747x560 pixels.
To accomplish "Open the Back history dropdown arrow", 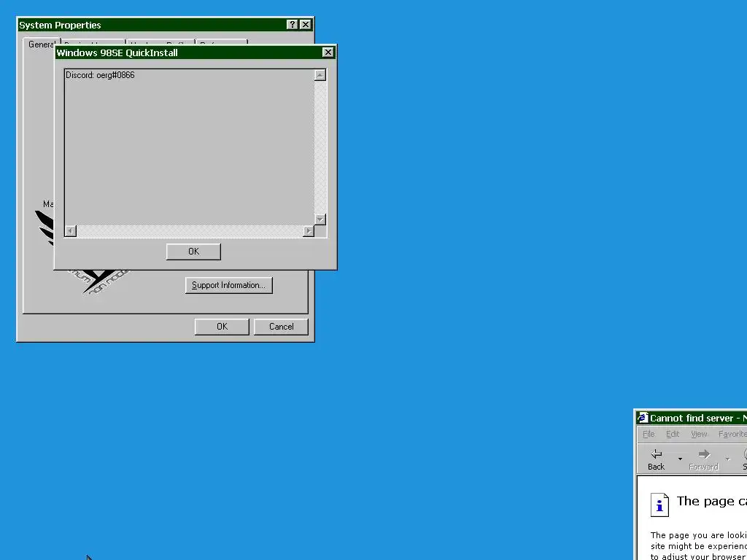I will [680, 459].
